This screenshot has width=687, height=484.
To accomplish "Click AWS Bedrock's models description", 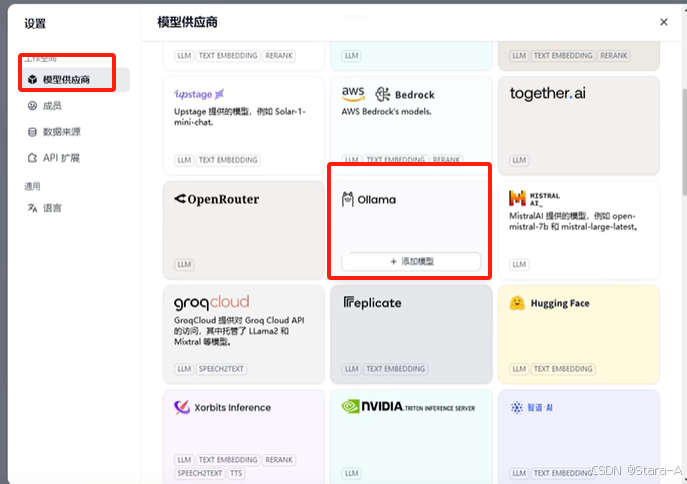I will (386, 112).
